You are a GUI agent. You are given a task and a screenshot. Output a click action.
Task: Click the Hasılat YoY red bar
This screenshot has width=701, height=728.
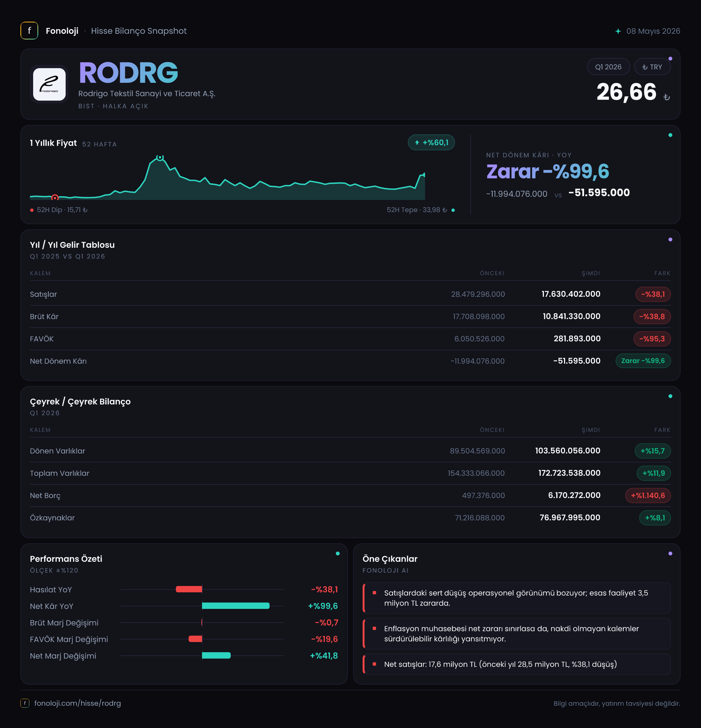[189, 589]
